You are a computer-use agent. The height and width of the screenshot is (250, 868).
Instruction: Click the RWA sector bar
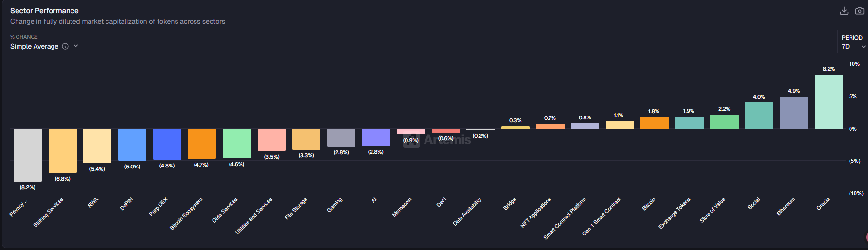click(x=97, y=146)
